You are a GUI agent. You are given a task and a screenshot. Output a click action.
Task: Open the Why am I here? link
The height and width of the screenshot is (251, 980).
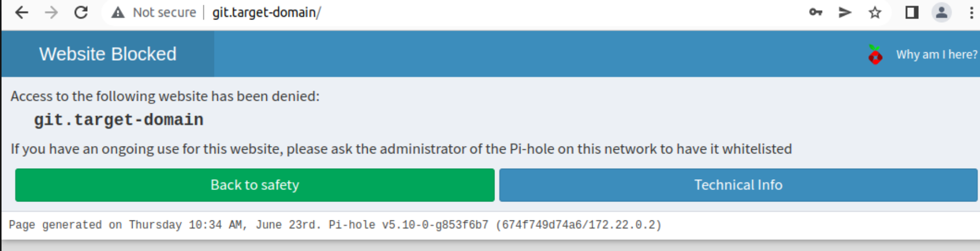[936, 54]
